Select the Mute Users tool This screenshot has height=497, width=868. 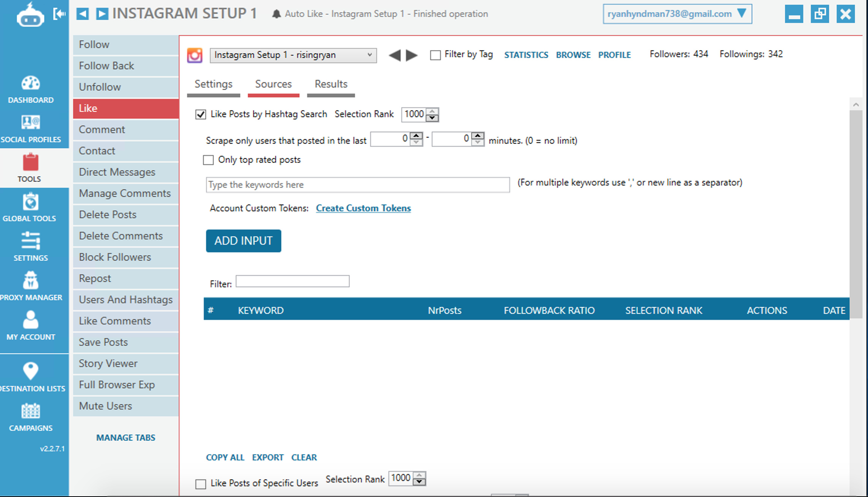[x=126, y=407]
